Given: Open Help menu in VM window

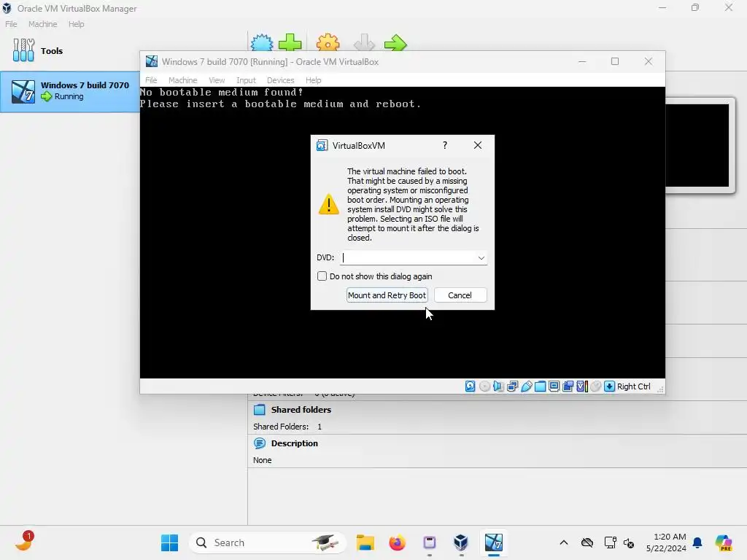Looking at the screenshot, I should click(314, 80).
